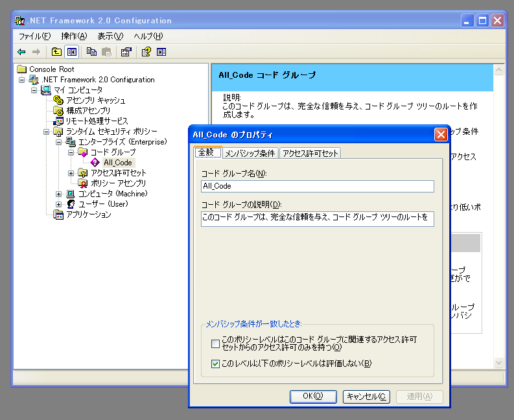
Task: Click the コード グループの説明 input field
Action: pos(318,218)
